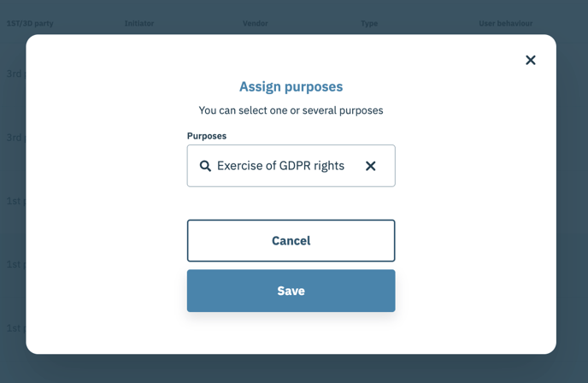Viewport: 588px width, 383px height.
Task: Click the magnifier icon in Purposes field
Action: click(205, 166)
